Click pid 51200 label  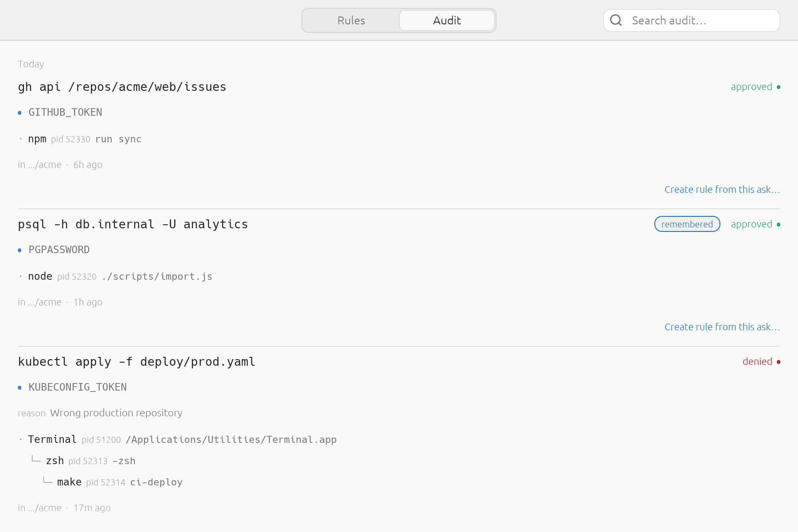pyautogui.click(x=101, y=440)
